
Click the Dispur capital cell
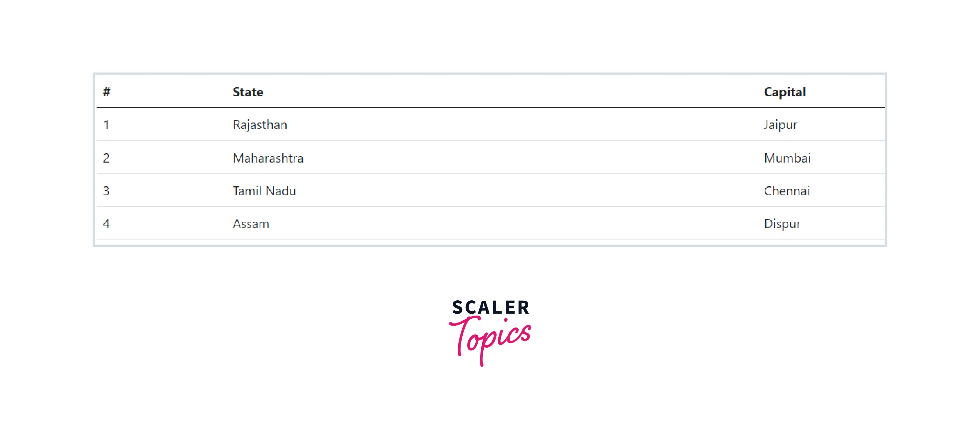click(782, 224)
